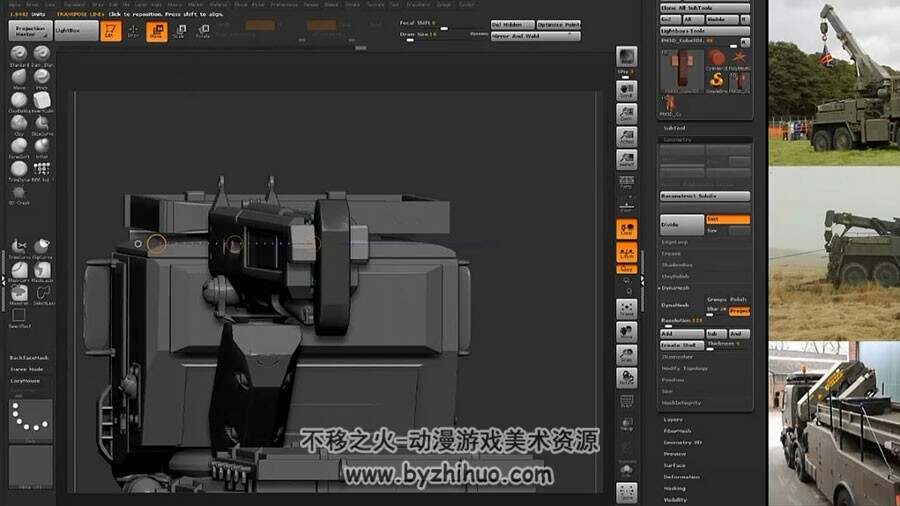Expand the SubTool section

click(674, 128)
